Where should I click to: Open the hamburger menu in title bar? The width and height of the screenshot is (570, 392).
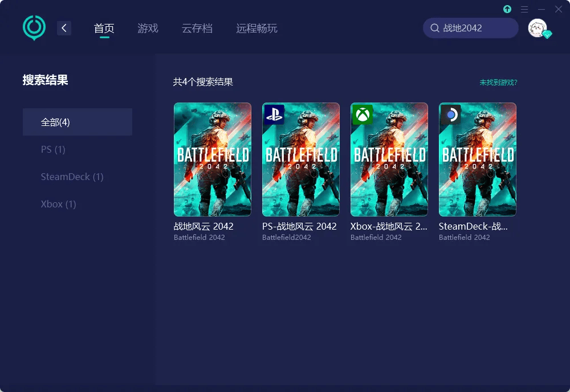click(x=524, y=9)
